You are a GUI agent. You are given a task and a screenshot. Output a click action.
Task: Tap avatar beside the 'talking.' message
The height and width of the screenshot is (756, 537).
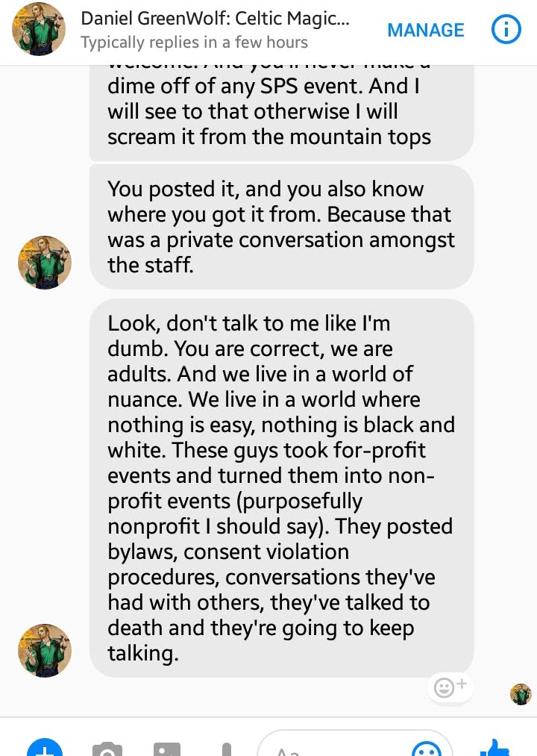coord(44,651)
